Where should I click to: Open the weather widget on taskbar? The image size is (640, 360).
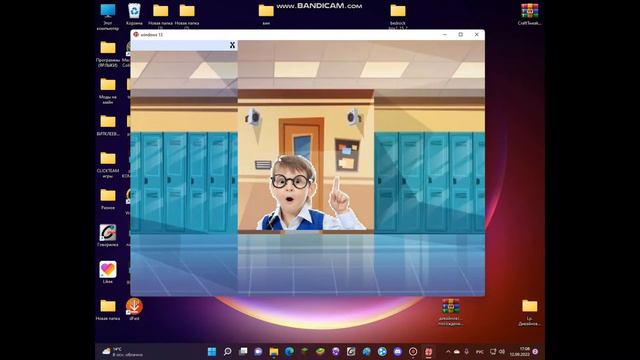123,351
